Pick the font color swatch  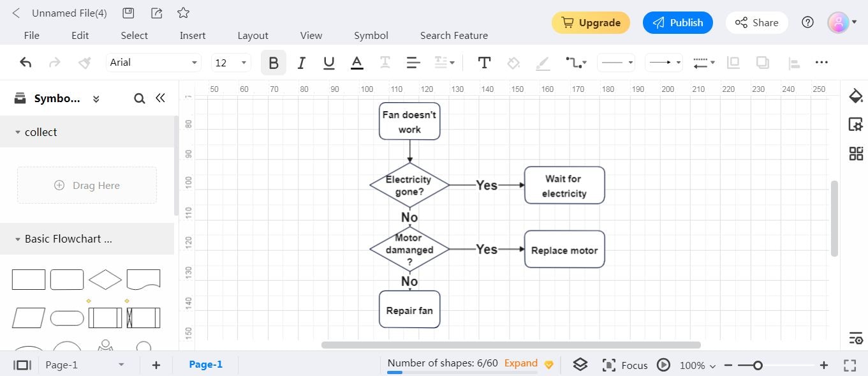(357, 63)
